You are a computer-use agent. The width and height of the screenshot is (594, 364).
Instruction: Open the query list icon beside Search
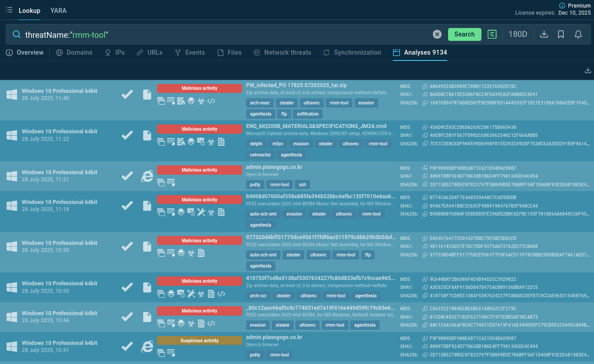tap(492, 34)
